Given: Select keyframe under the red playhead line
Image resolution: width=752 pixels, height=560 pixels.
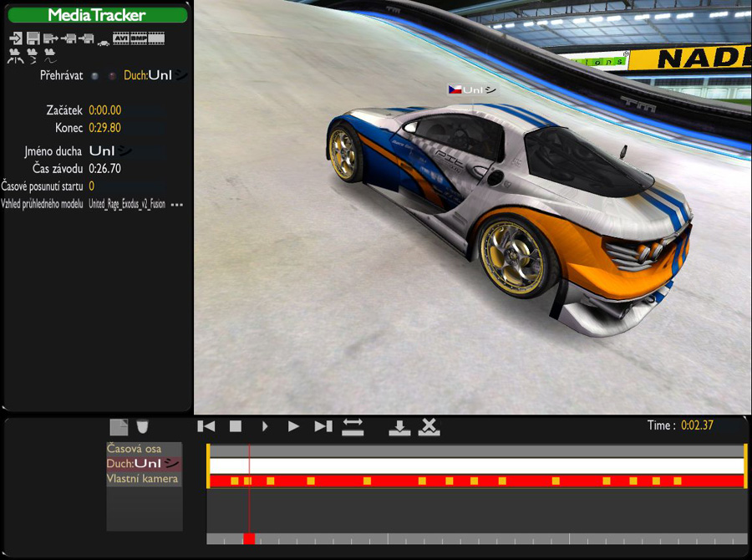Looking at the screenshot, I should tap(247, 481).
